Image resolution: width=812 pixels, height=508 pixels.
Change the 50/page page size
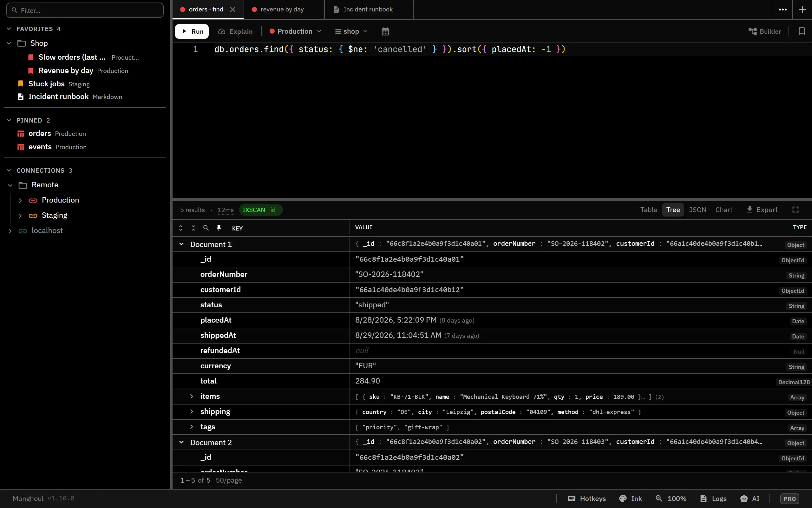[228, 480]
